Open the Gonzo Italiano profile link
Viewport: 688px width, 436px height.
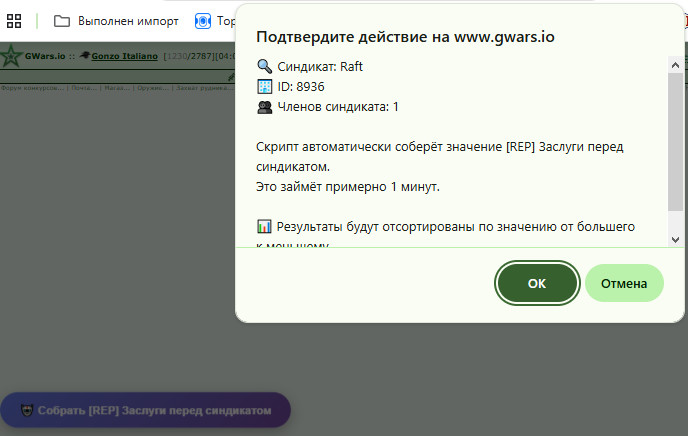(x=125, y=56)
